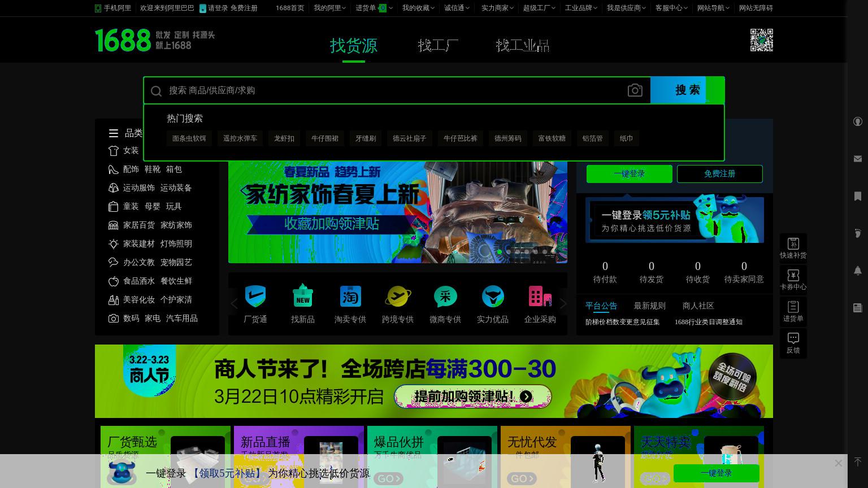Show next category channel icons
The image size is (868, 488).
click(x=563, y=304)
